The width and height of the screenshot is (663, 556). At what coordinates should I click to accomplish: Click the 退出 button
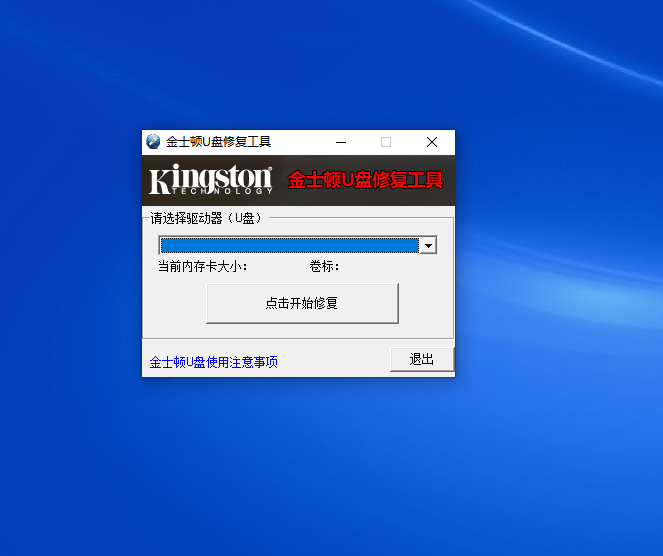(422, 359)
